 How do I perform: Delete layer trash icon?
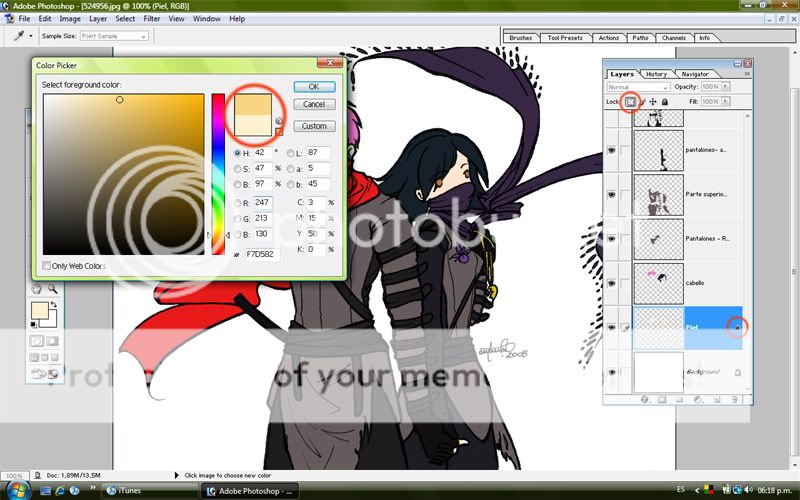click(734, 400)
